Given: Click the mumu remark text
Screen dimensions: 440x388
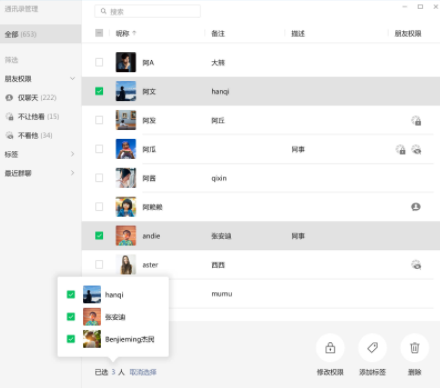Looking at the screenshot, I should 222,294.
